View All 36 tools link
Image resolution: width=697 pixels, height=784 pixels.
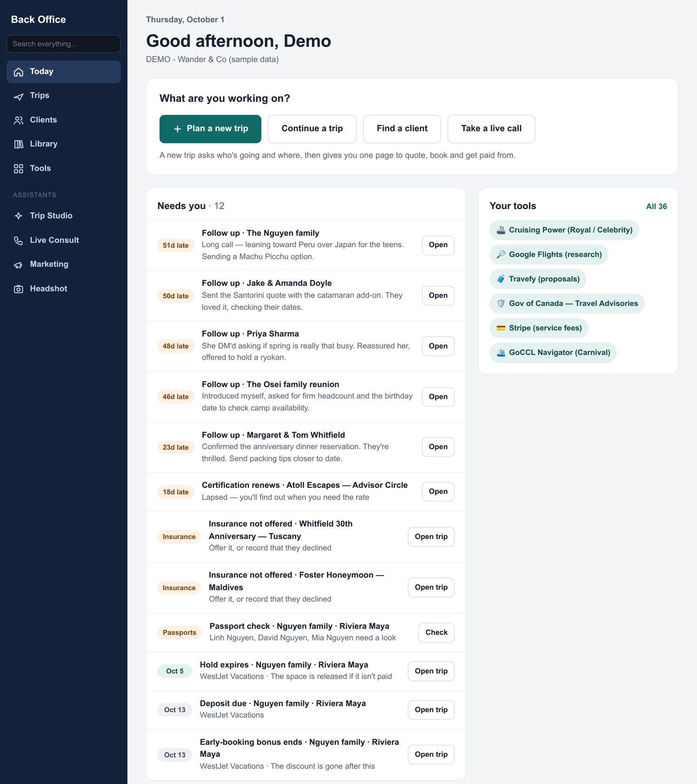point(656,206)
